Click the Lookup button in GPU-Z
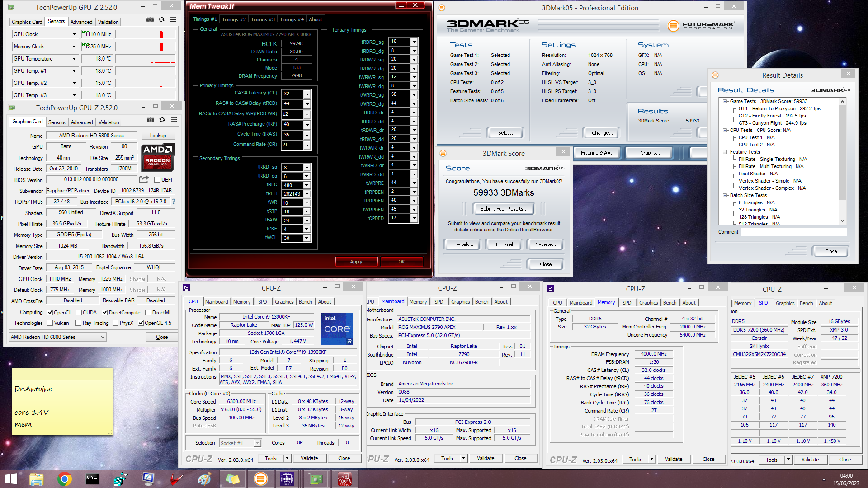868x488 pixels. (x=158, y=136)
